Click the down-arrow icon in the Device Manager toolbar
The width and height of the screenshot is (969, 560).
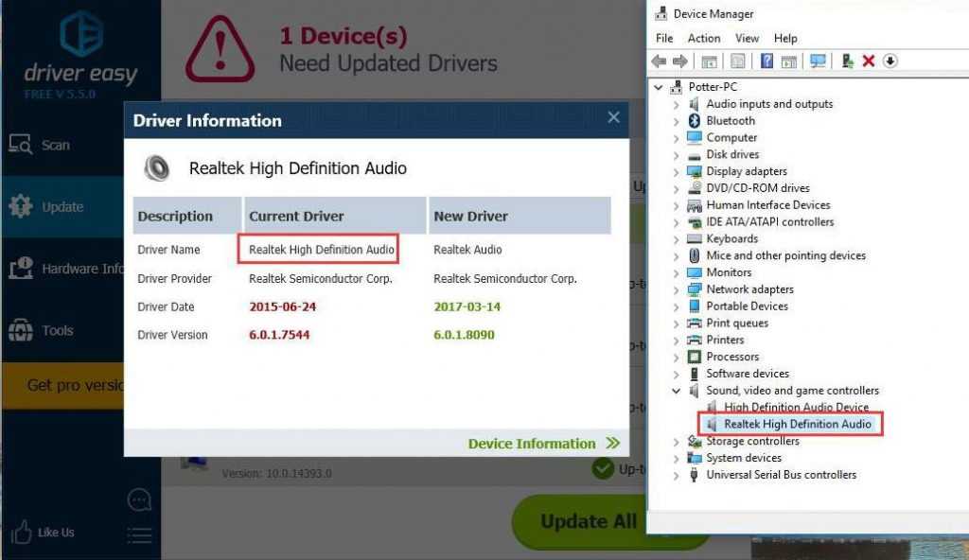(890, 61)
